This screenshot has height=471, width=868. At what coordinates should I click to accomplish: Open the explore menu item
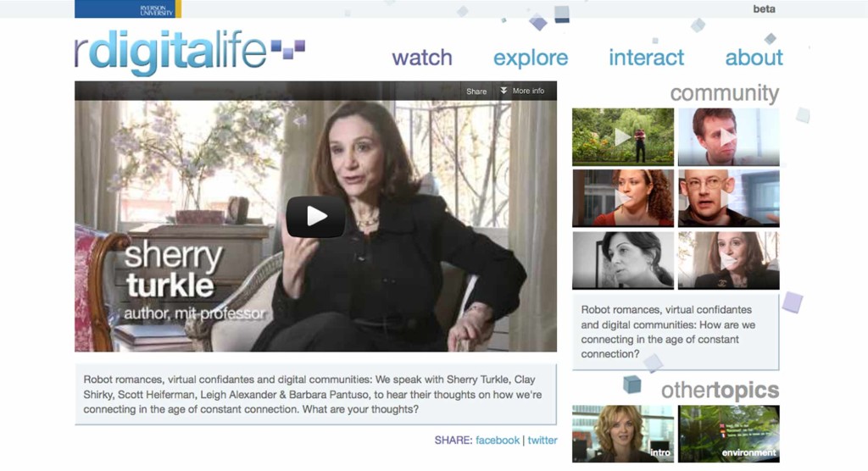point(531,58)
